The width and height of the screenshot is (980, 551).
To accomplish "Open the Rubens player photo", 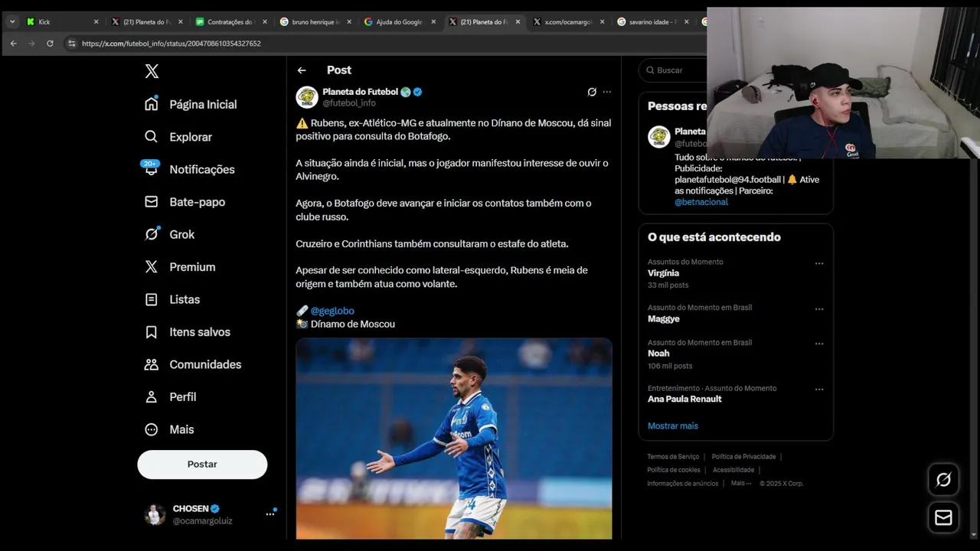I will click(454, 439).
